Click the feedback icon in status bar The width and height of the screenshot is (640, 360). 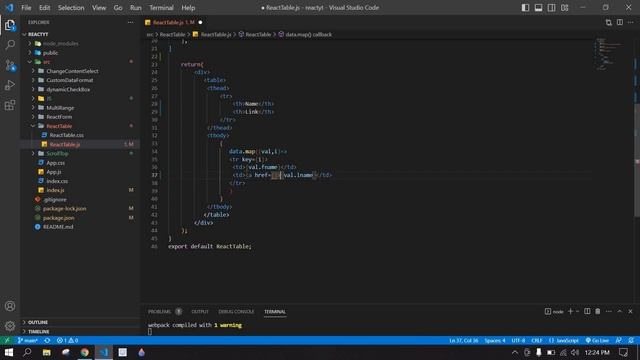pyautogui.click(x=619, y=340)
